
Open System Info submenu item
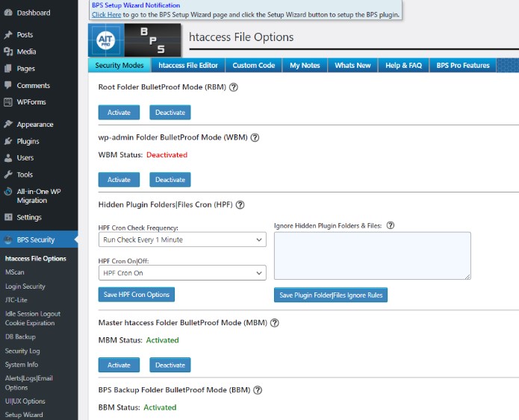click(x=22, y=365)
